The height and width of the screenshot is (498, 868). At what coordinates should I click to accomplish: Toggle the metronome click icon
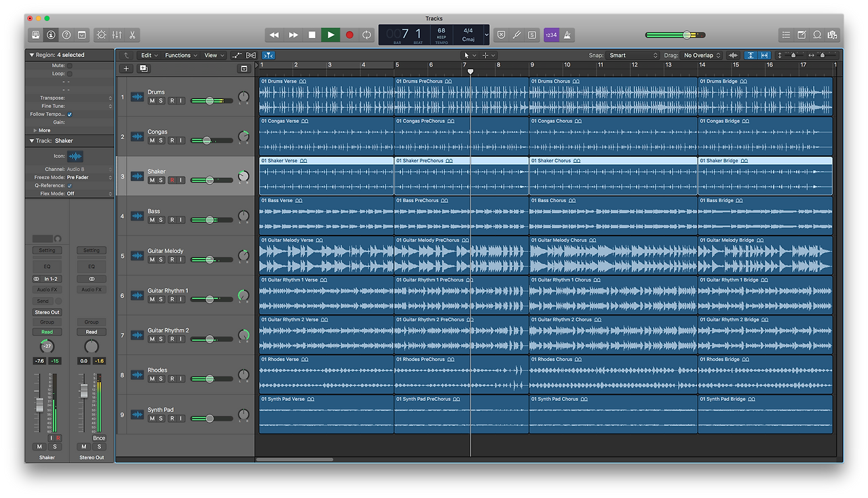[568, 35]
